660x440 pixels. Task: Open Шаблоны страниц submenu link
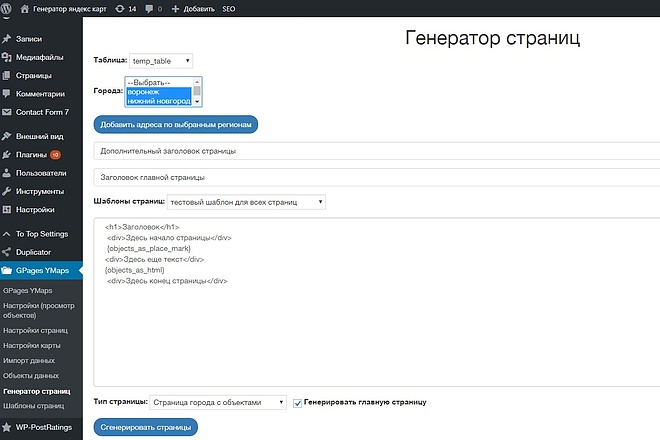click(34, 406)
